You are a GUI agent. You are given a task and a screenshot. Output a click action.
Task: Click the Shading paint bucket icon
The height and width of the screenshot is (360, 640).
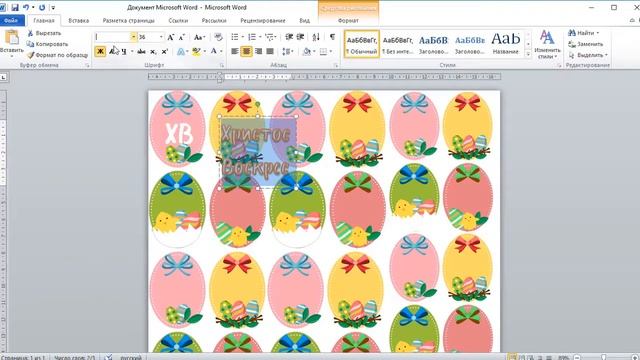click(307, 51)
